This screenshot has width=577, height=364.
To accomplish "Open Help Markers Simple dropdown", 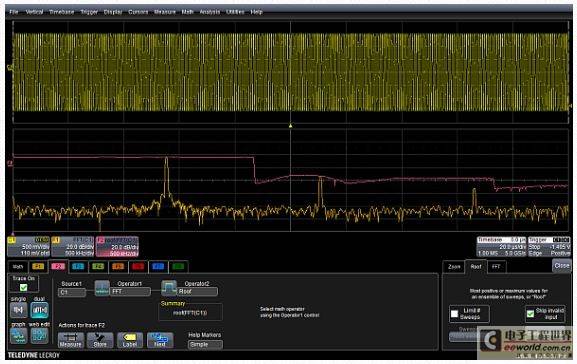I will click(x=205, y=344).
